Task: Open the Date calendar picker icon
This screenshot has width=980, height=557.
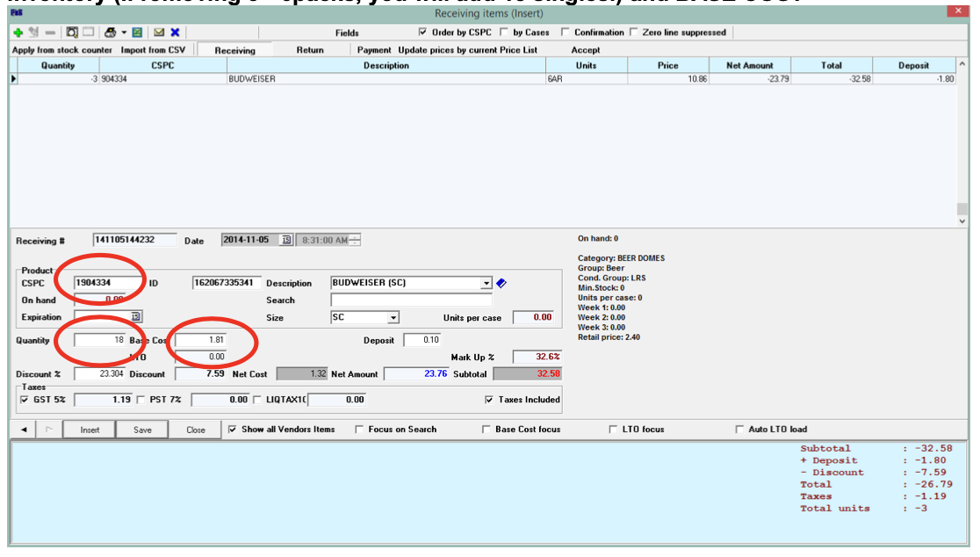Action: click(x=285, y=240)
